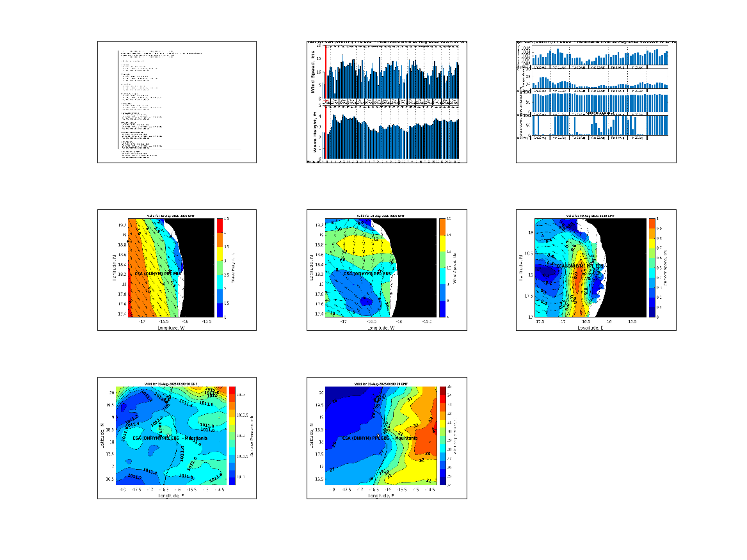The height and width of the screenshot is (560, 747).
Task: Open the wind speed and wave height bar chart thumbnail
Action: coord(387,102)
